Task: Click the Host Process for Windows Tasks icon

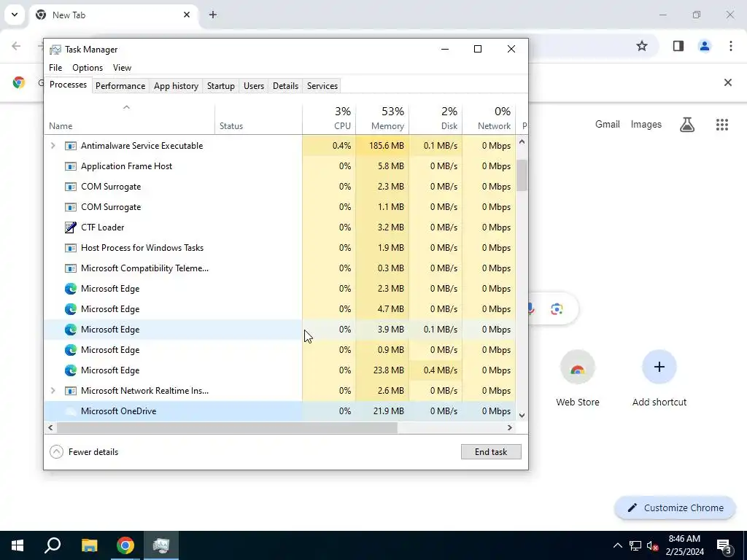Action: pyautogui.click(x=71, y=248)
